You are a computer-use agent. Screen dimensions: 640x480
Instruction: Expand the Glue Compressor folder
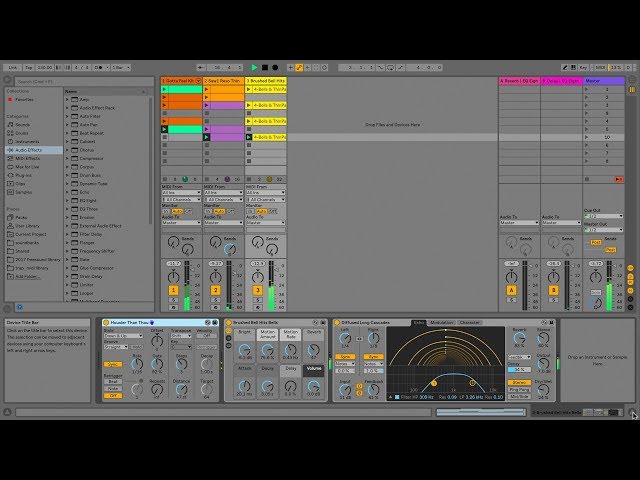67,268
